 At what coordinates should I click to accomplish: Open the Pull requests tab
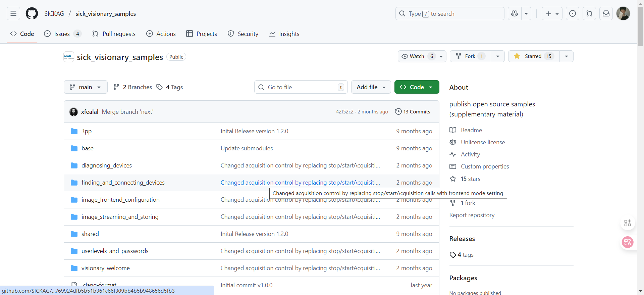point(114,34)
